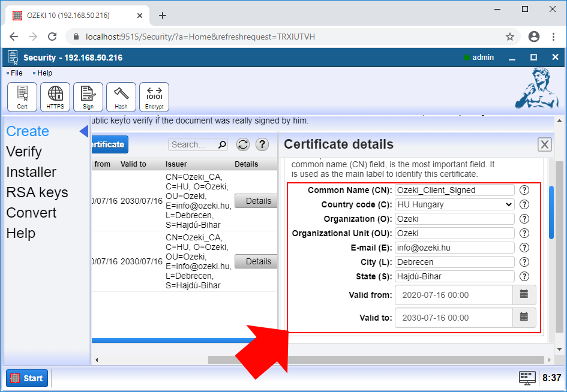Show help for State (S) field
Viewport: 567px width, 392px height.
pyautogui.click(x=524, y=276)
